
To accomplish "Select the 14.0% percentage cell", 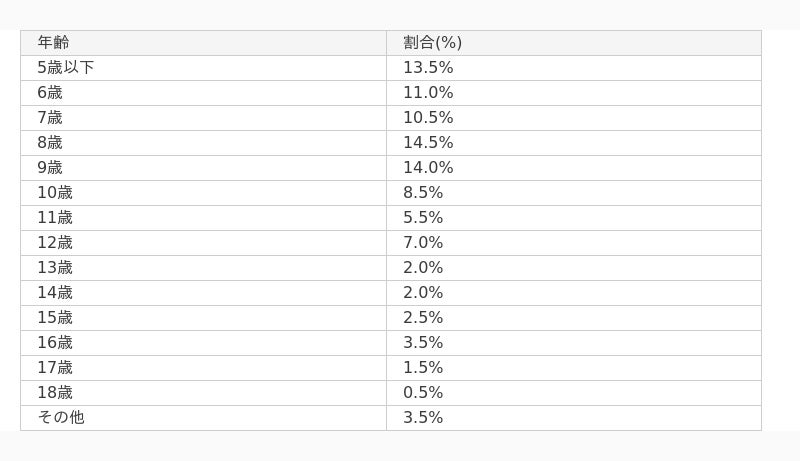I will [x=428, y=168].
